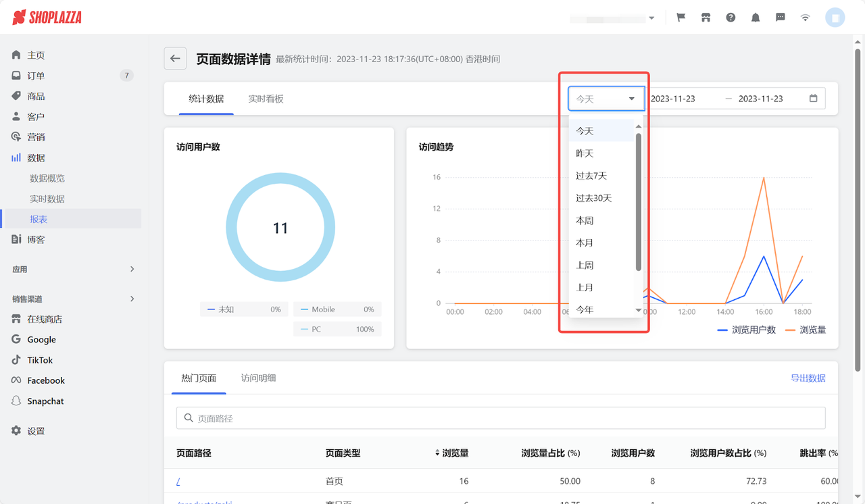
Task: Expand the 销售渠道 section in the sidebar
Action: click(70, 298)
